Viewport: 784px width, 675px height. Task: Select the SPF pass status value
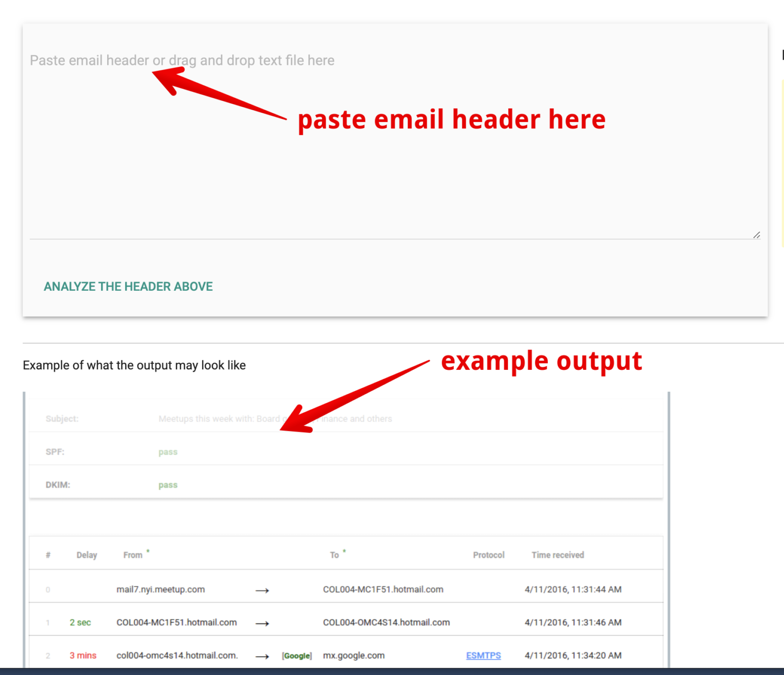click(x=168, y=452)
